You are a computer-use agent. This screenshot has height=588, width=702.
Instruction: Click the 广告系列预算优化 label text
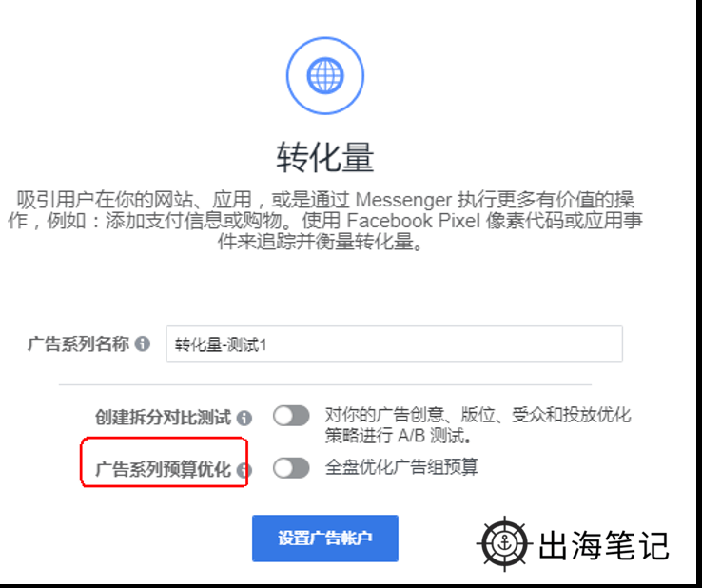(x=164, y=469)
